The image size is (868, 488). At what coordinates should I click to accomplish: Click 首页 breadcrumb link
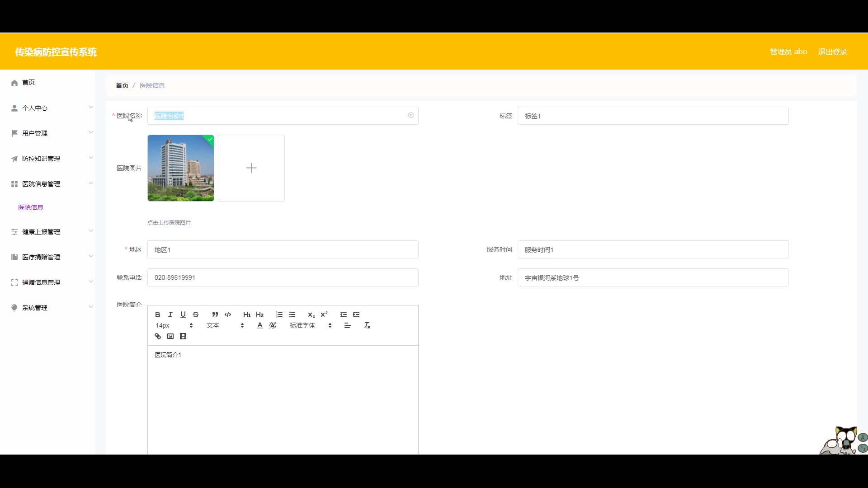(x=122, y=85)
